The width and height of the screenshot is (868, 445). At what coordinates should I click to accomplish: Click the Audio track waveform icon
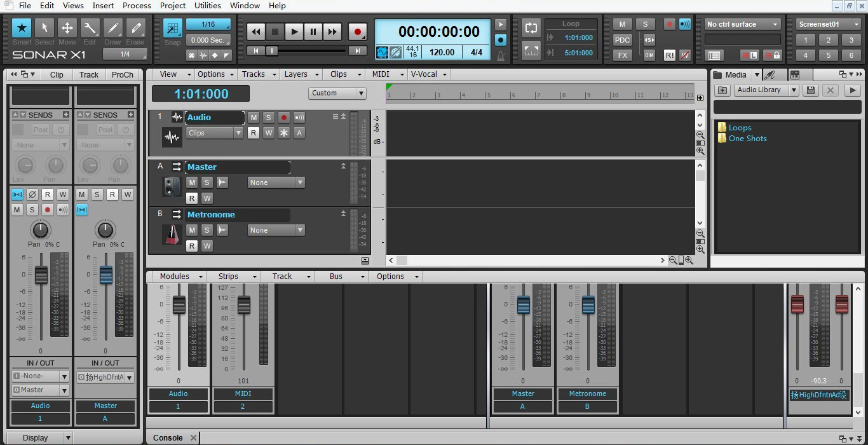(x=172, y=137)
